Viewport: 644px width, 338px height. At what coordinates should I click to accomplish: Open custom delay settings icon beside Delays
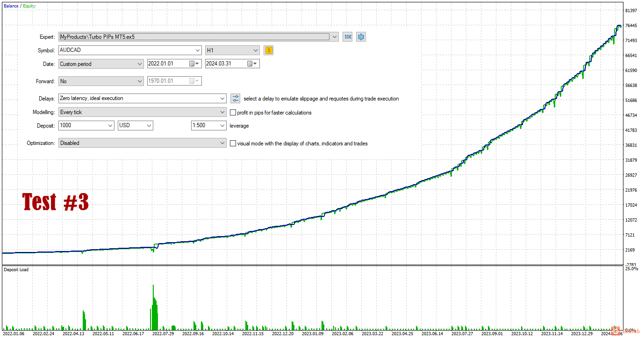(x=236, y=99)
